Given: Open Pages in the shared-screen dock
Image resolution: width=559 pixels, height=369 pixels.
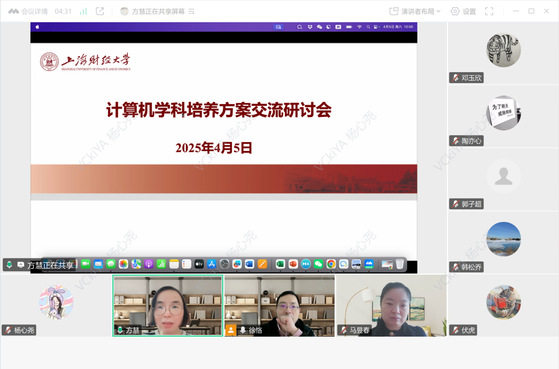Looking at the screenshot, I should pyautogui.click(x=262, y=264).
